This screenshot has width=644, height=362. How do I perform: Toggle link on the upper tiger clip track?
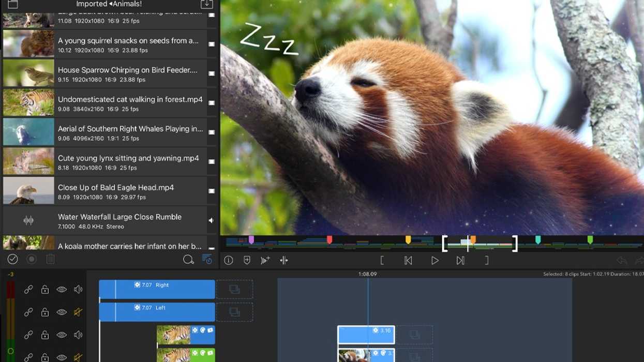click(x=28, y=335)
